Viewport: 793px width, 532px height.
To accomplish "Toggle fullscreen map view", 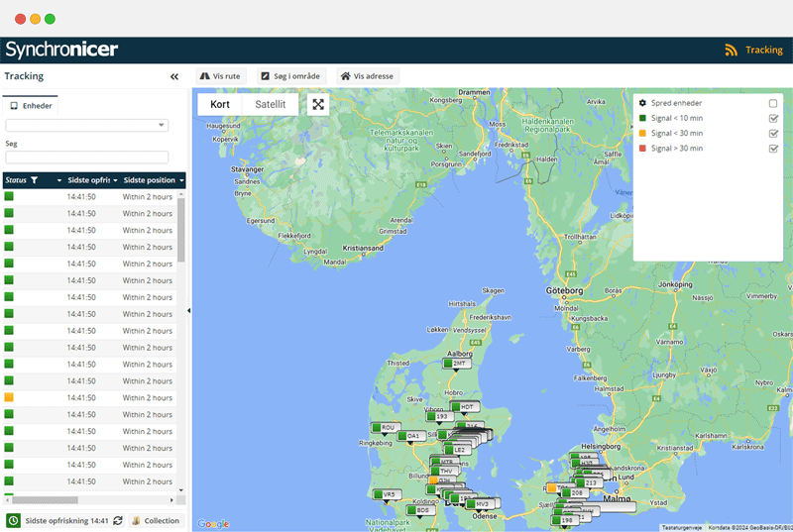I will (x=318, y=105).
